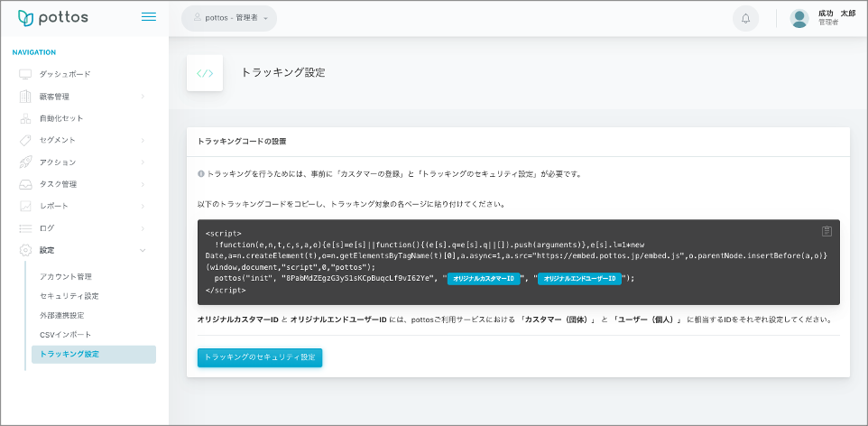Click the dashboard monitor icon
The image size is (868, 426).
[x=25, y=74]
